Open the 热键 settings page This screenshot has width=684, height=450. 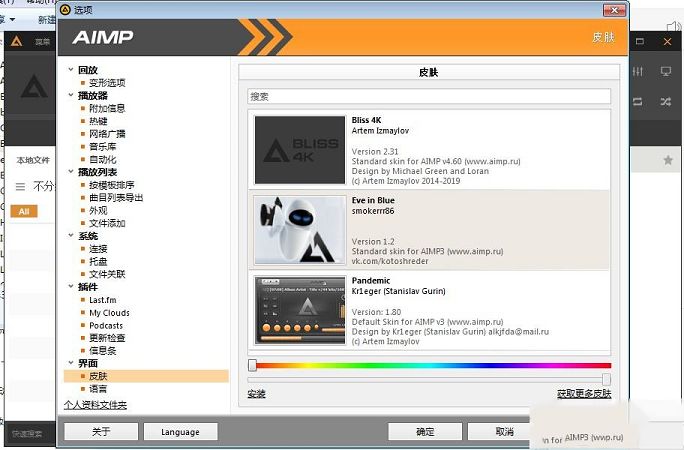pyautogui.click(x=98, y=121)
